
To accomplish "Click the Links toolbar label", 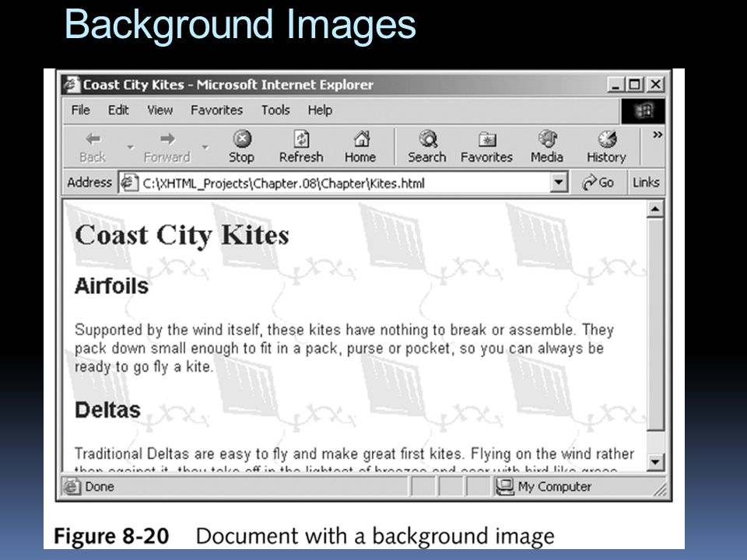I will 646,183.
